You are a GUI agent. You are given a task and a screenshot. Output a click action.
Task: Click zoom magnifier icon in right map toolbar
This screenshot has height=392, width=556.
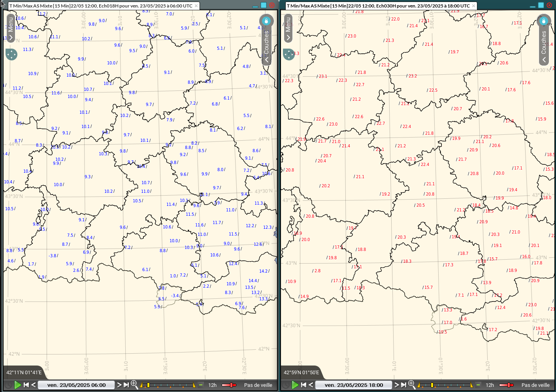pos(411,384)
